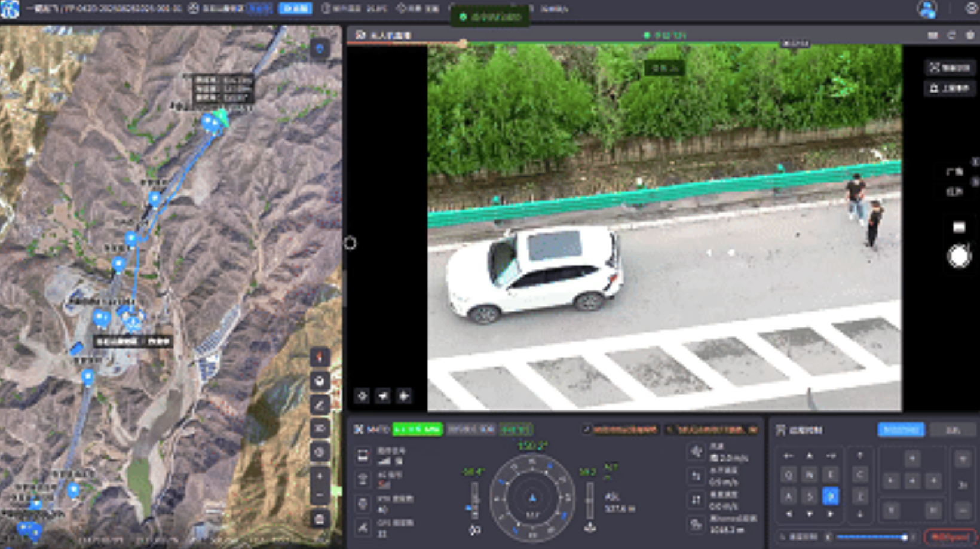
Task: Click the green status badge beside drone model
Action: 417,429
